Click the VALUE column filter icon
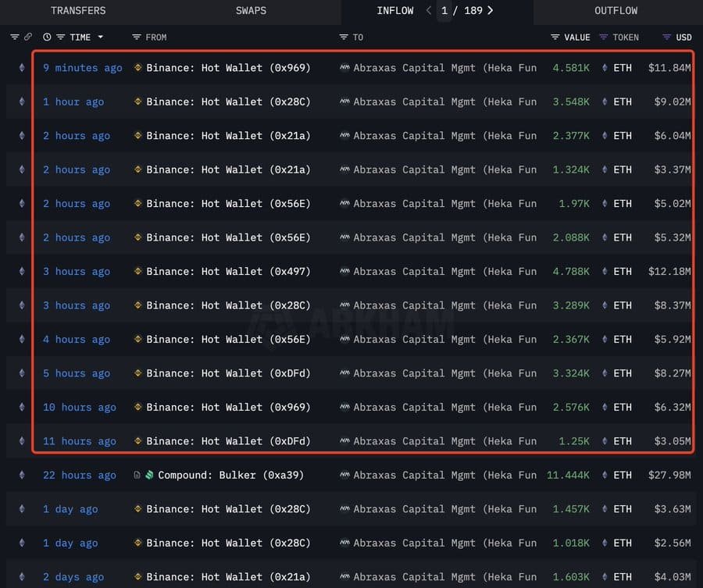This screenshot has width=703, height=588. point(555,37)
